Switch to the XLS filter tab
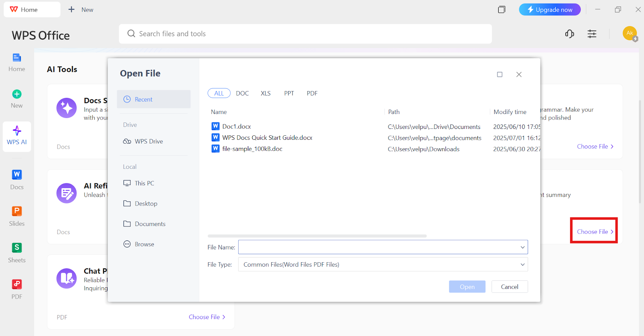644x336 pixels. tap(266, 93)
